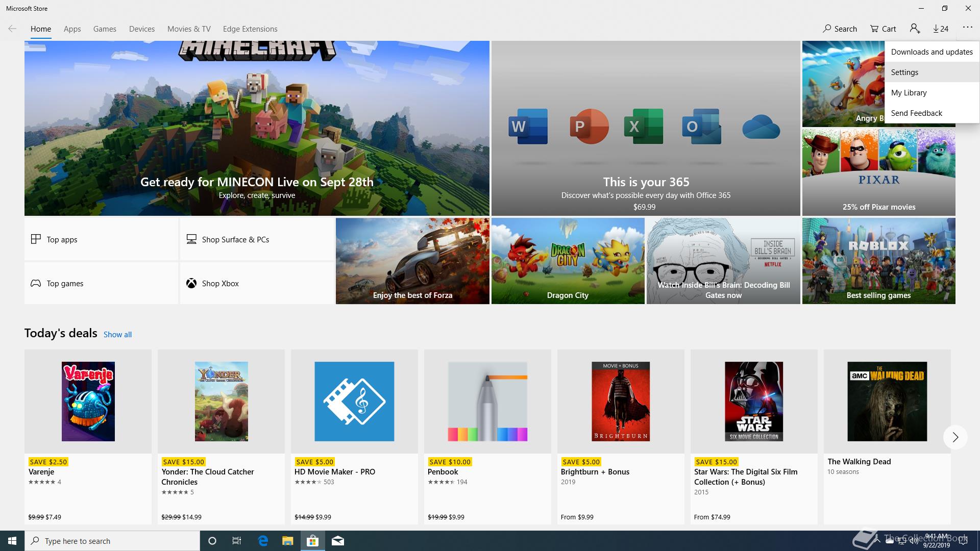This screenshot has width=980, height=551.
Task: Open the Dragon City tile
Action: point(568,261)
